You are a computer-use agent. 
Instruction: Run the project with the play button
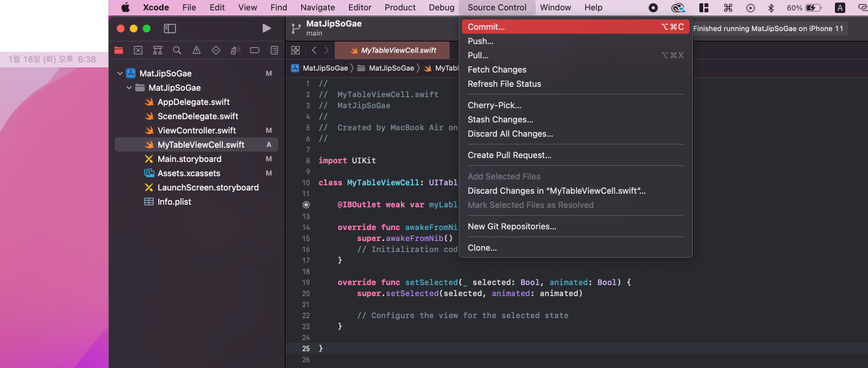[x=267, y=28]
